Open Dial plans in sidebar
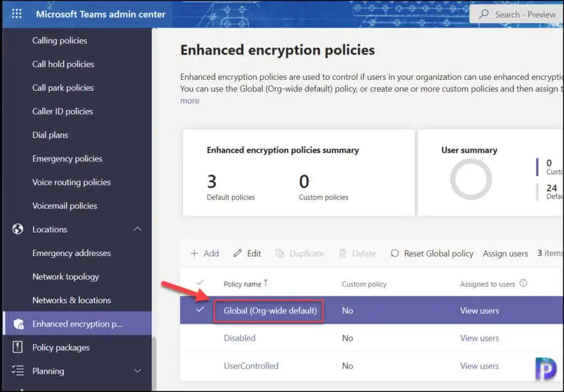The height and width of the screenshot is (392, 564). pyautogui.click(x=50, y=135)
